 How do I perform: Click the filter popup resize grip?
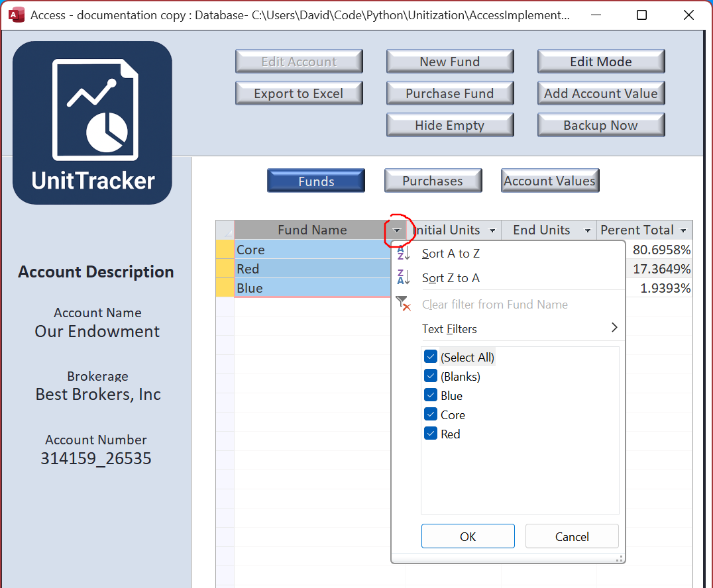pyautogui.click(x=619, y=559)
